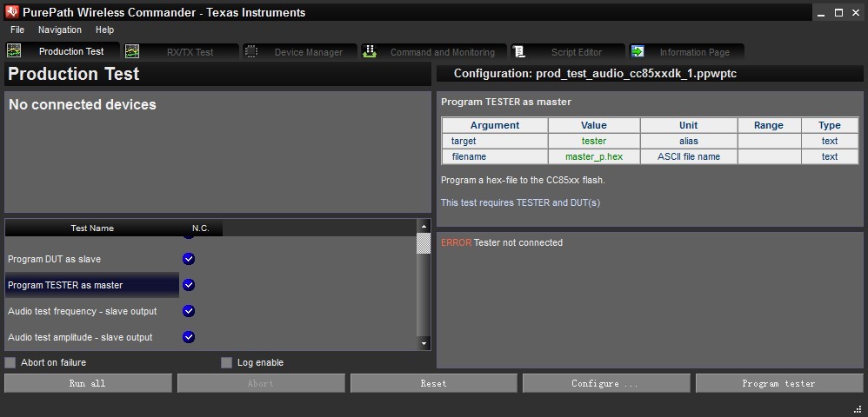
Task: Toggle the check mark for Program TESTER as master
Action: [189, 285]
